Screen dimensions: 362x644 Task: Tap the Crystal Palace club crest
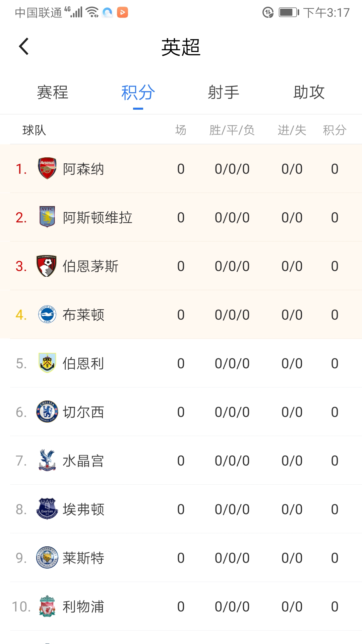pyautogui.click(x=47, y=460)
